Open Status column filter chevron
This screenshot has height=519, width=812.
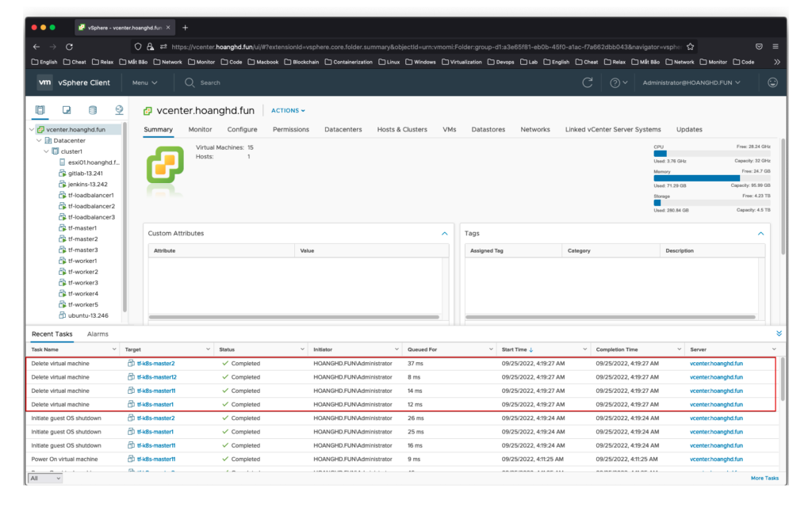302,349
